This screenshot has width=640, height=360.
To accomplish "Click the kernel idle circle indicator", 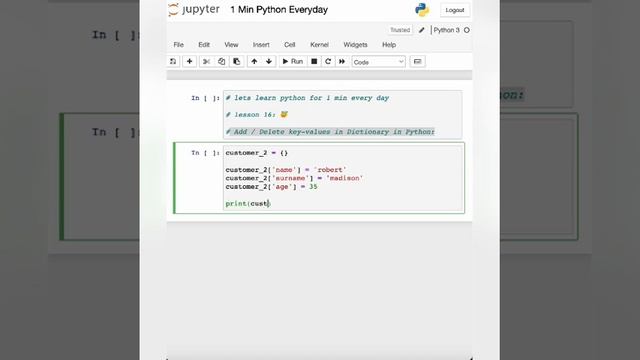I will pyautogui.click(x=467, y=30).
